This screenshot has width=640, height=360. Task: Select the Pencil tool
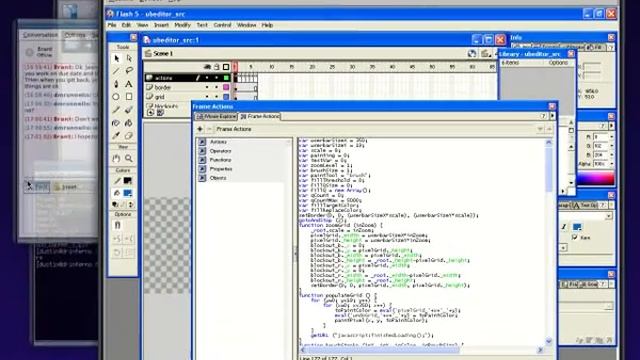coord(116,110)
